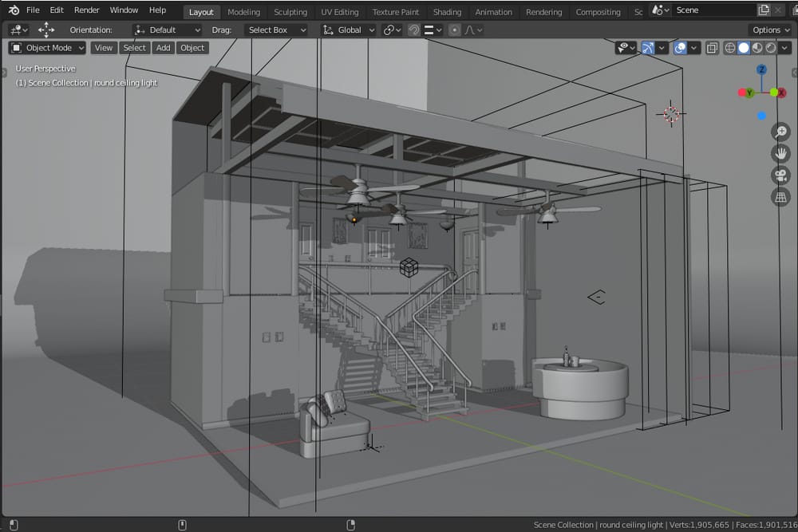798x532 pixels.
Task: Open the Render menu
Action: pyautogui.click(x=86, y=10)
